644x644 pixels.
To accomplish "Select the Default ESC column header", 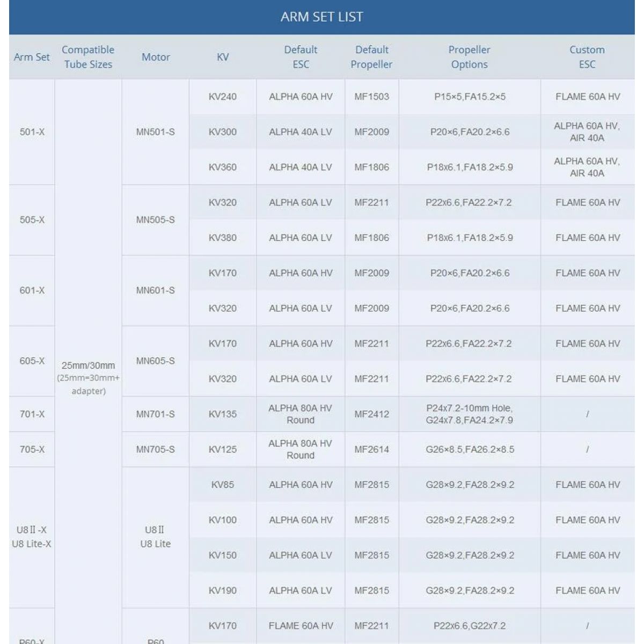I will click(301, 57).
